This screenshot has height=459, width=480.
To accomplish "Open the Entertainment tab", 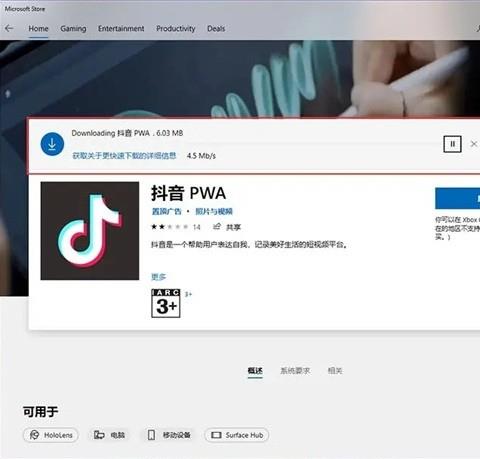I will pos(121,29).
